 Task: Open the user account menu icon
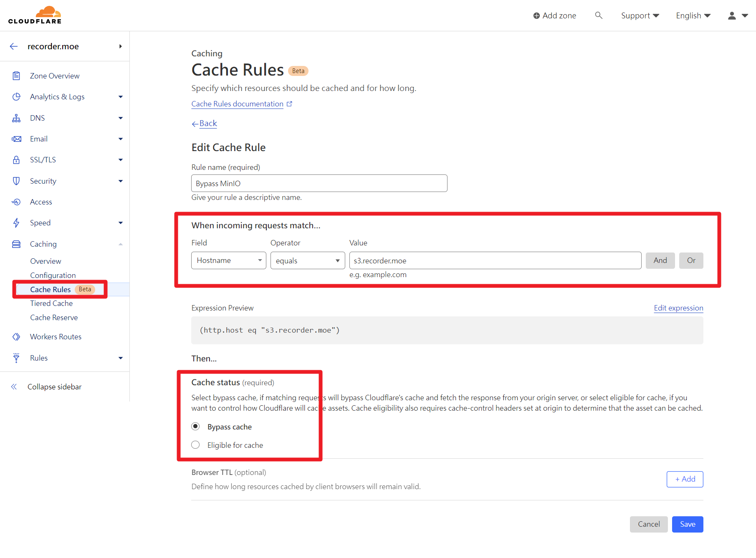point(732,15)
